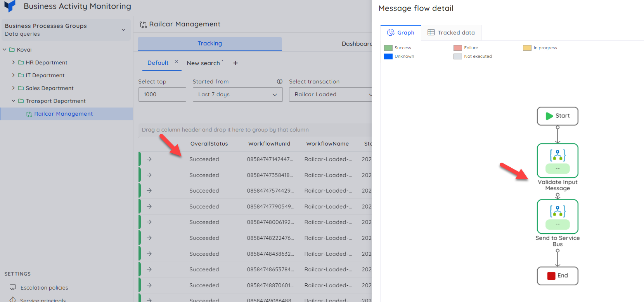Switch to the Tracked data tab

451,33
